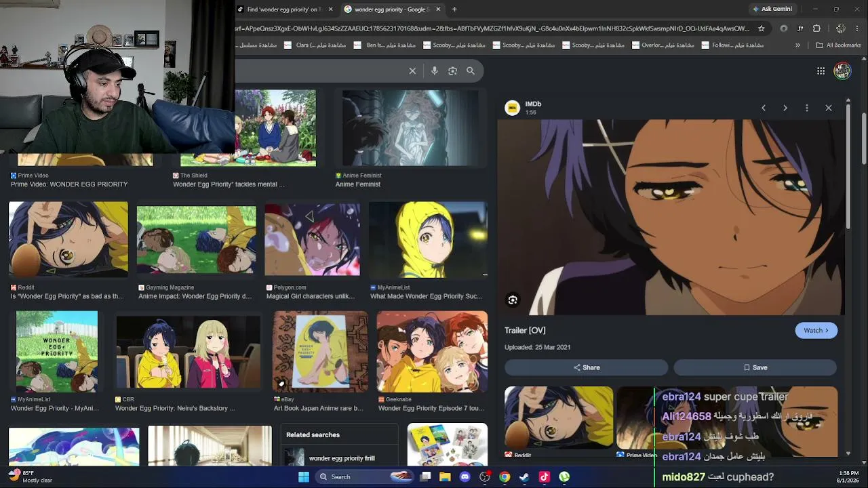
Task: Open the Chrome extensions puzzle icon
Action: pyautogui.click(x=816, y=28)
